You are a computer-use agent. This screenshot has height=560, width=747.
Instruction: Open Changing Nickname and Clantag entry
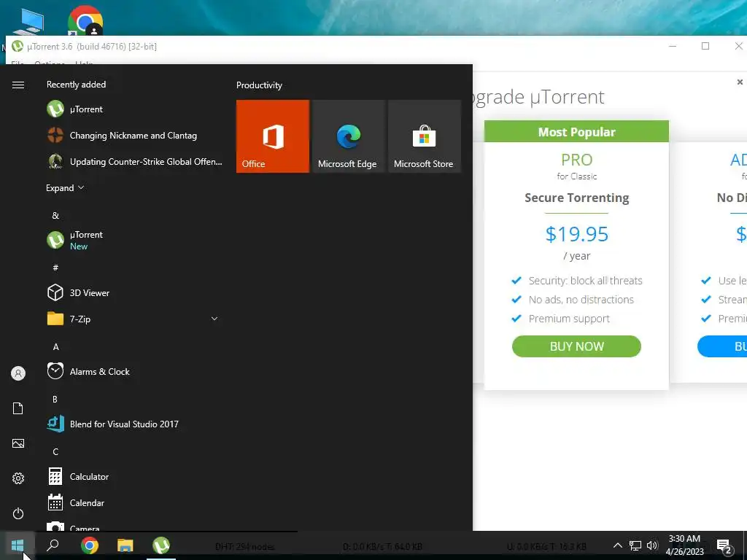pyautogui.click(x=133, y=135)
